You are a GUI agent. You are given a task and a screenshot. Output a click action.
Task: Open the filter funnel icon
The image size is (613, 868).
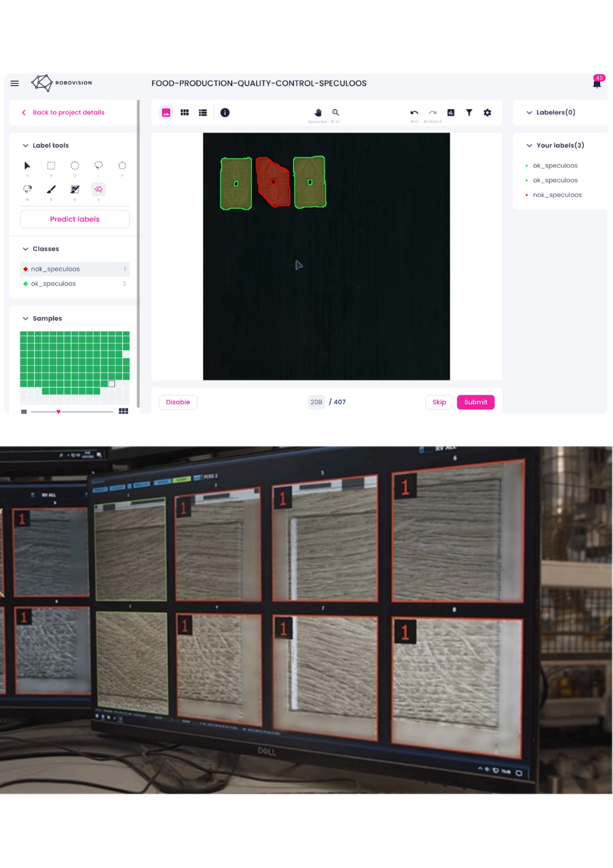[x=469, y=113]
